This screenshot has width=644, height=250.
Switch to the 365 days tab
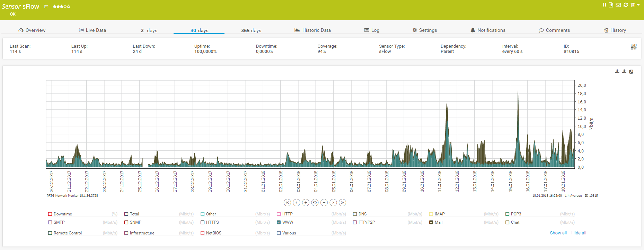pyautogui.click(x=251, y=30)
